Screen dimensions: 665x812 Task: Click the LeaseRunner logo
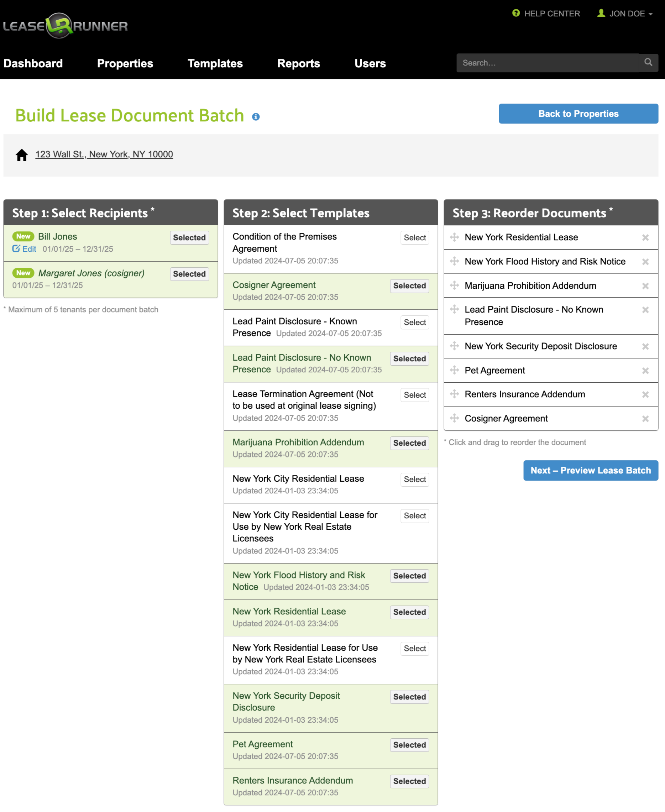coord(65,26)
